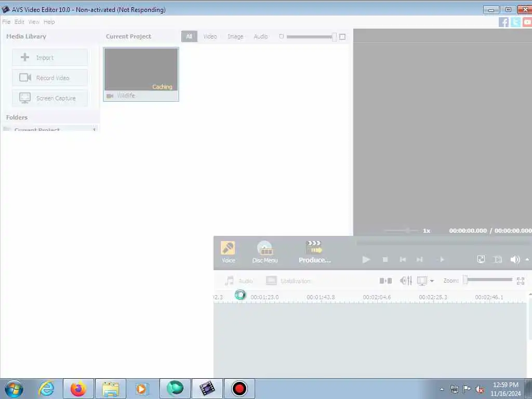Jump to next frame in preview
Viewport: 532px width, 399px height.
point(420,260)
